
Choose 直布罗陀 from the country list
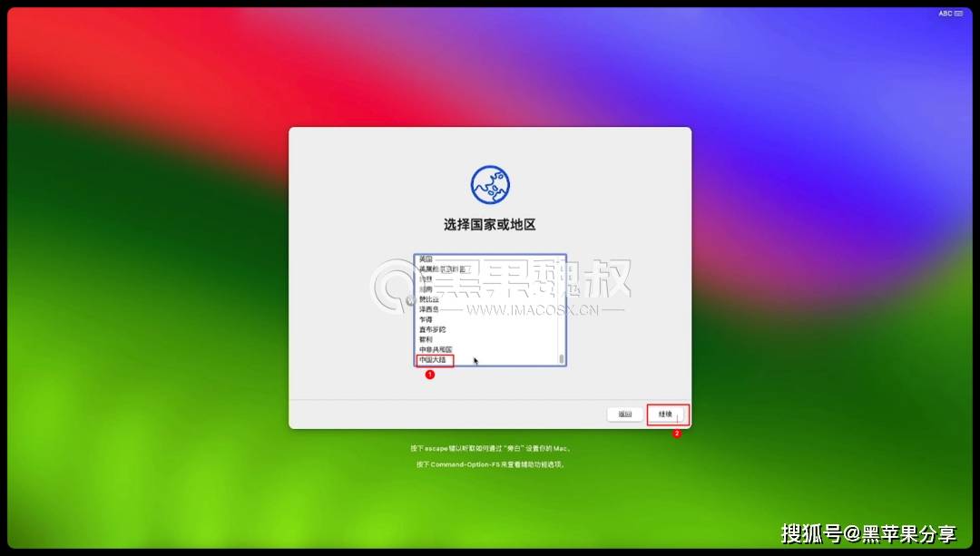(x=432, y=329)
